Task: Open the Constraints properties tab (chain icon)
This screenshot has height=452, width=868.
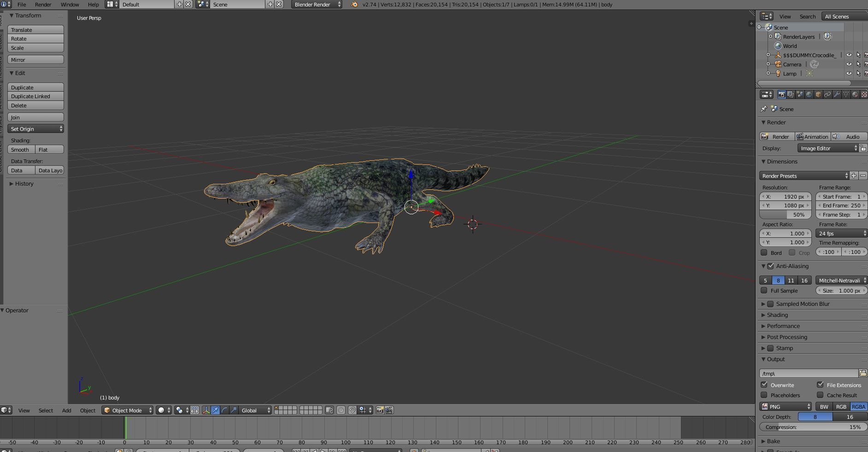Action: [x=827, y=94]
